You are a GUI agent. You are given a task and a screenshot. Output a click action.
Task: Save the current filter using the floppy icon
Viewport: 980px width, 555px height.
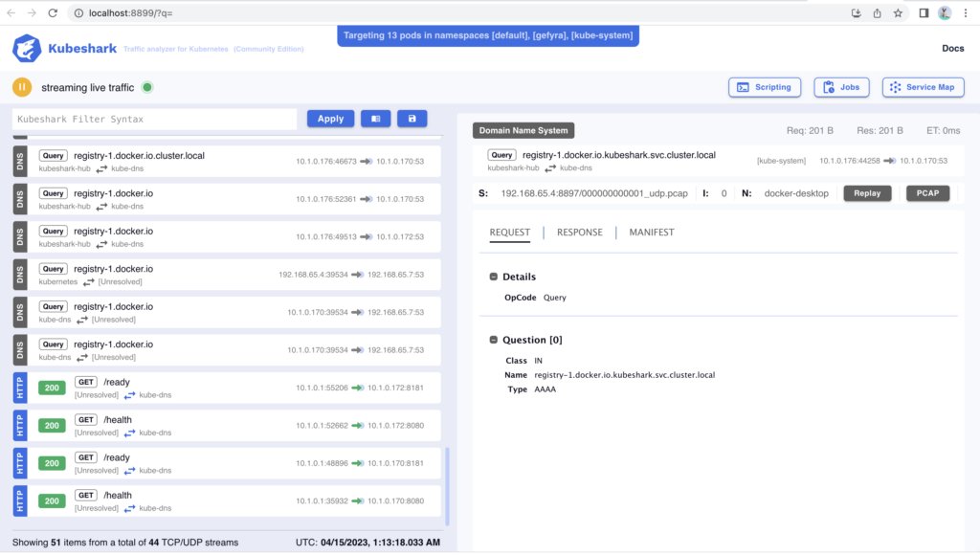[412, 119]
